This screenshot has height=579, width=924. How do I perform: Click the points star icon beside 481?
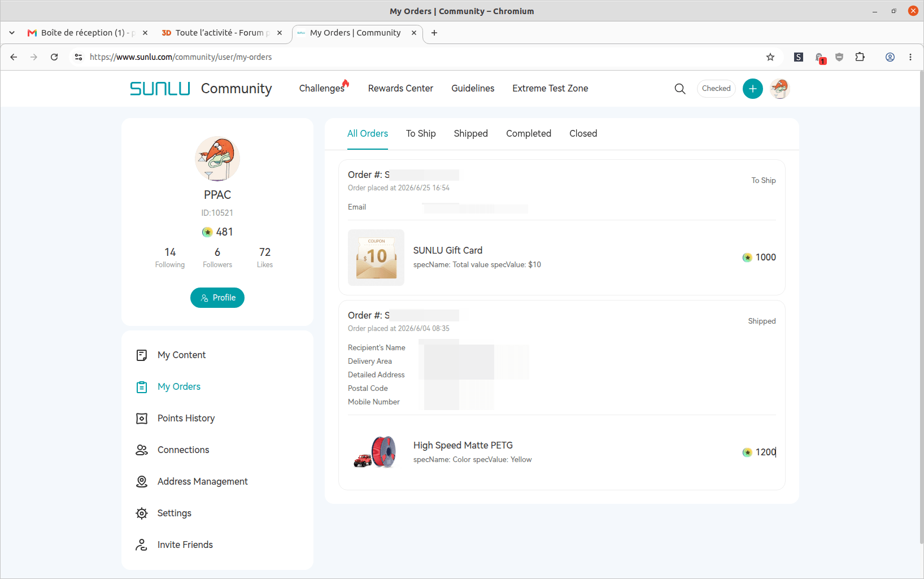(x=207, y=232)
